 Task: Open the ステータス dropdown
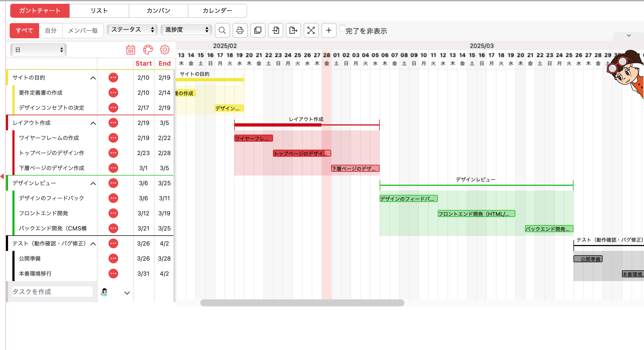pyautogui.click(x=132, y=30)
